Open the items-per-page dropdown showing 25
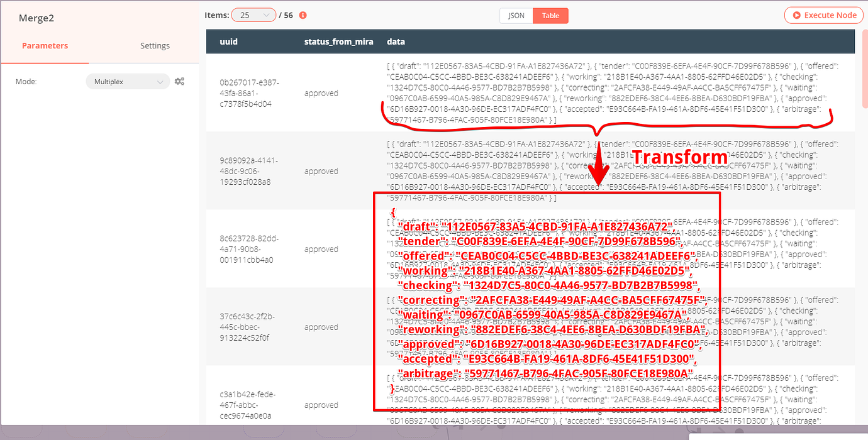Image resolution: width=868 pixels, height=440 pixels. click(x=253, y=15)
